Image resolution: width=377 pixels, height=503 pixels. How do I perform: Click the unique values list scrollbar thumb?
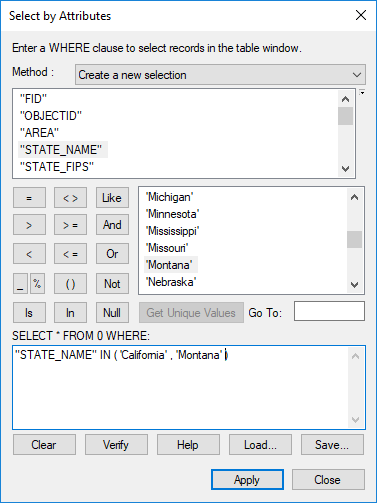point(354,239)
